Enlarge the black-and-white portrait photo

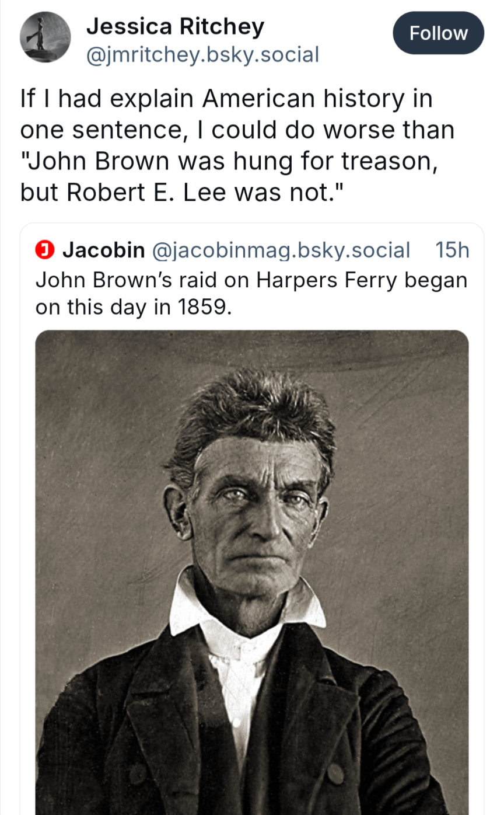pos(252,572)
